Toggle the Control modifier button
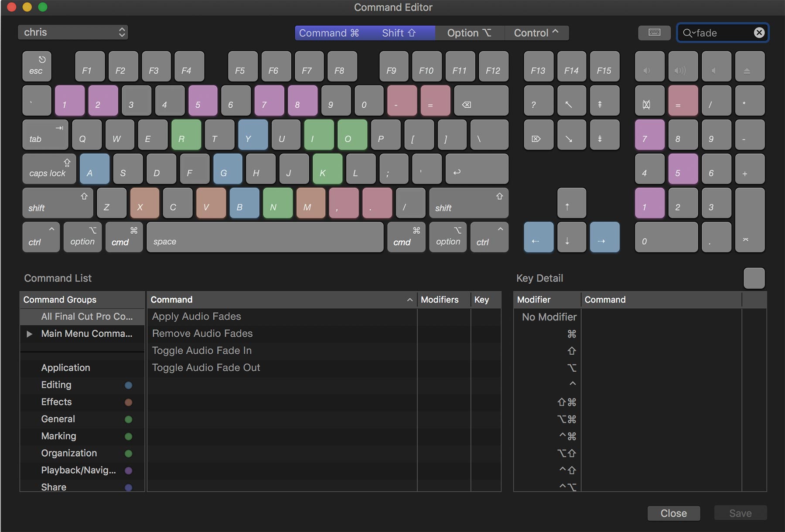 tap(537, 33)
